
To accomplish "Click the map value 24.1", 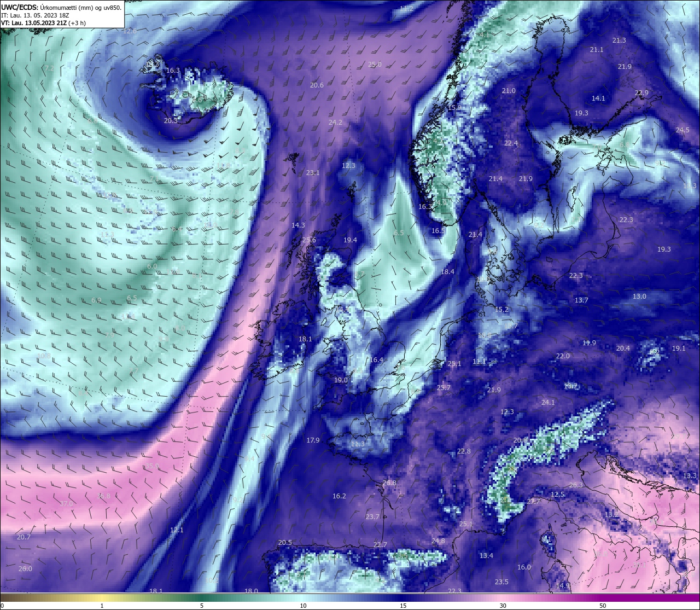I will tap(548, 403).
